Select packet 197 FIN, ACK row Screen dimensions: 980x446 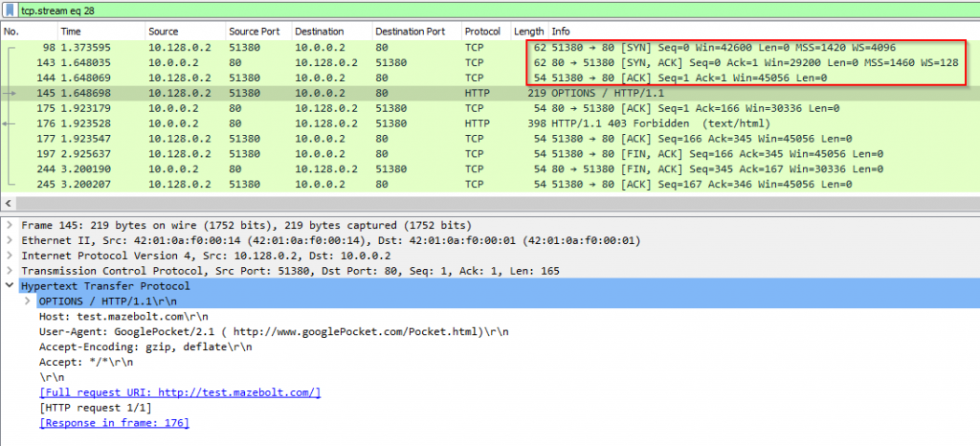point(490,154)
